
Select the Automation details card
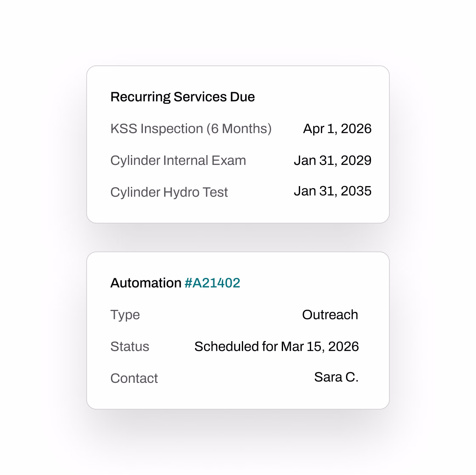point(238,331)
